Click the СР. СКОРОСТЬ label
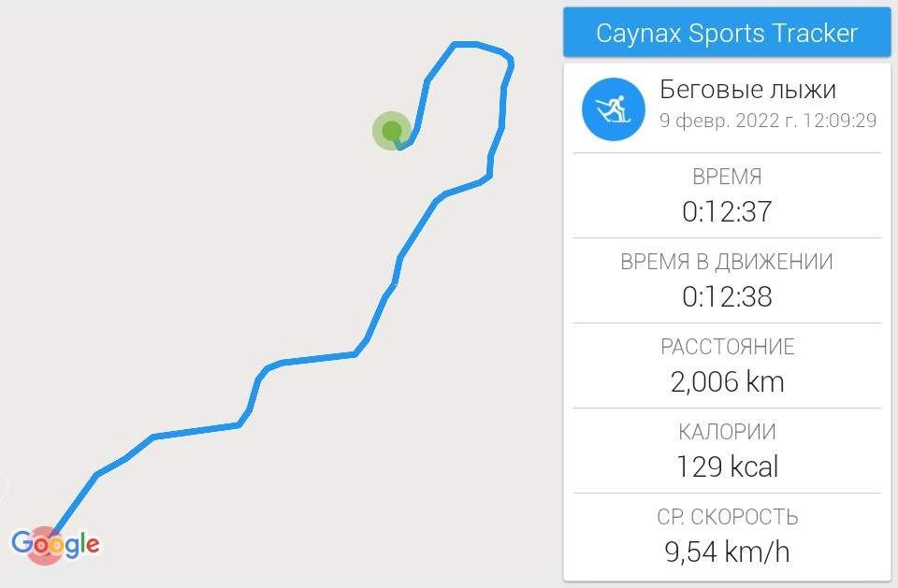Image resolution: width=898 pixels, height=588 pixels. [x=727, y=517]
